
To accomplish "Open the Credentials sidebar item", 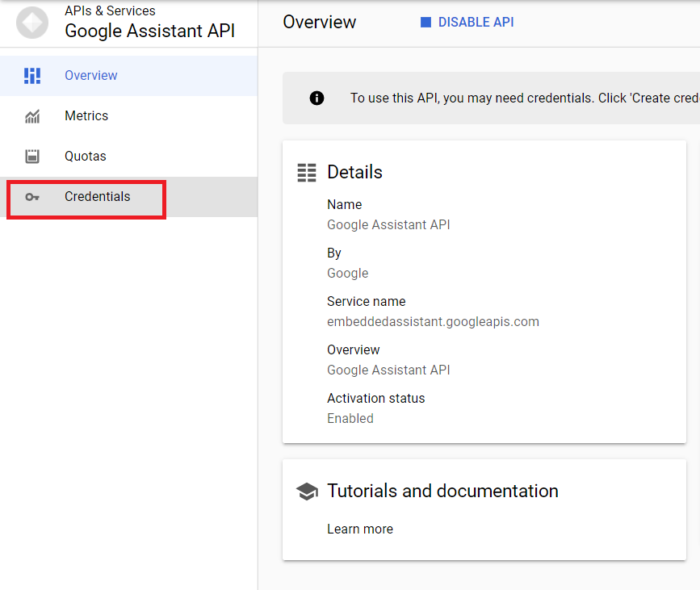I will [128, 197].
